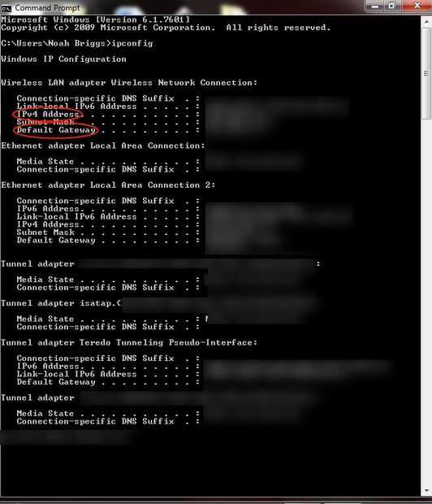This screenshot has width=432, height=504.
Task: Click the scrollbar down arrow
Action: click(x=426, y=491)
